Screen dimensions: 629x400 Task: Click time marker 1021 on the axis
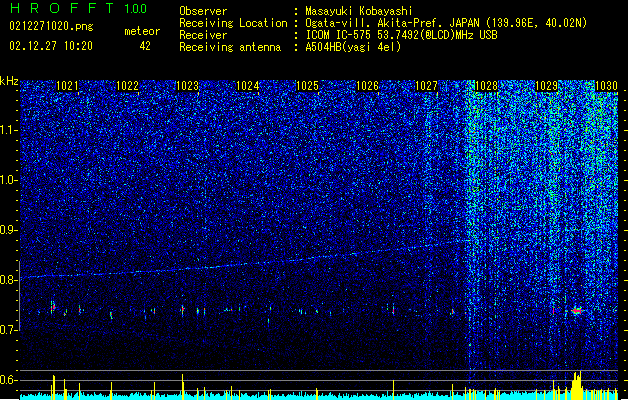pos(67,86)
